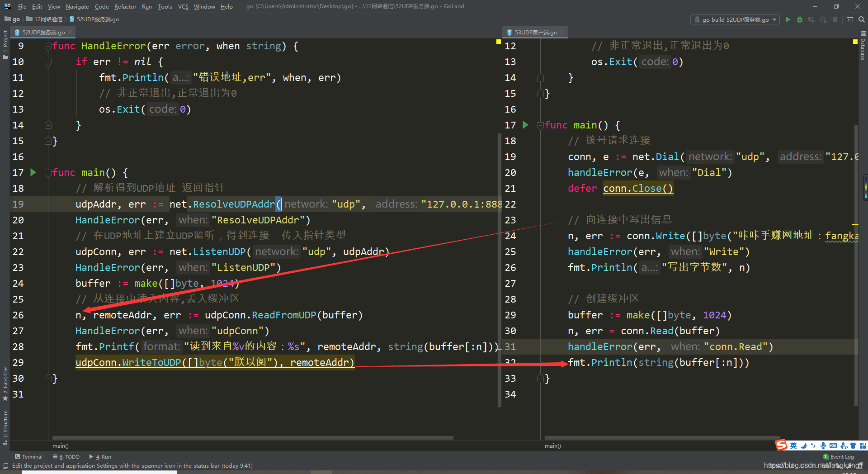Click 52UDP服务端.go in navigation breadcrumb

94,19
